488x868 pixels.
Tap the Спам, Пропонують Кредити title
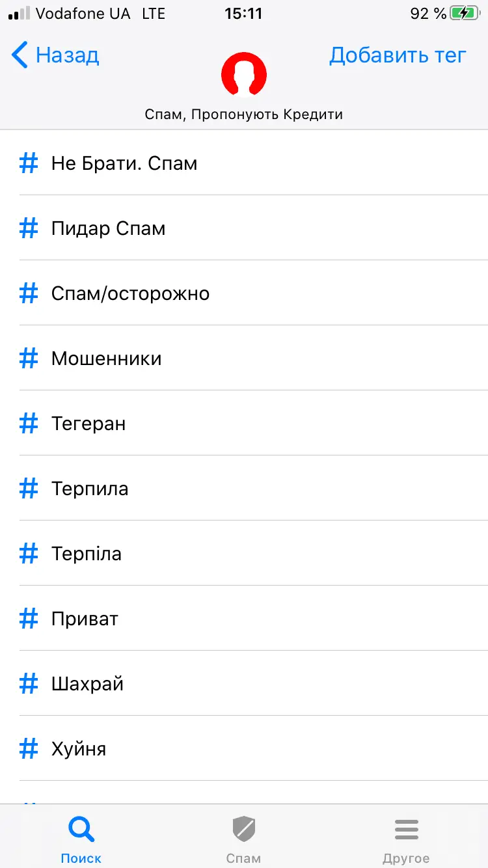[x=244, y=115]
